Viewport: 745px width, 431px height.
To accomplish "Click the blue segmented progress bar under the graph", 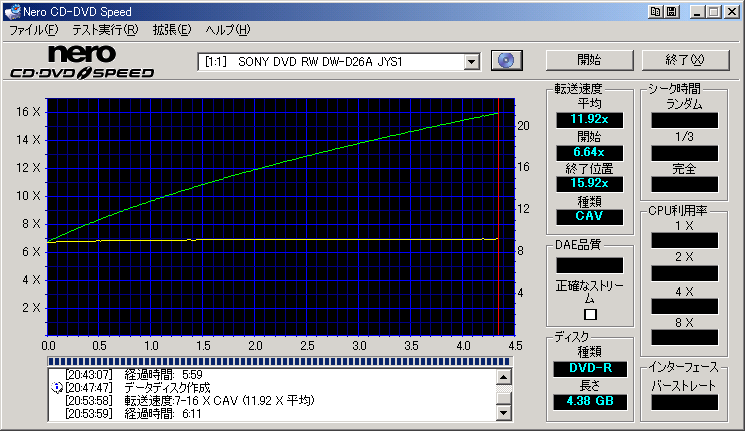I will (x=279, y=362).
